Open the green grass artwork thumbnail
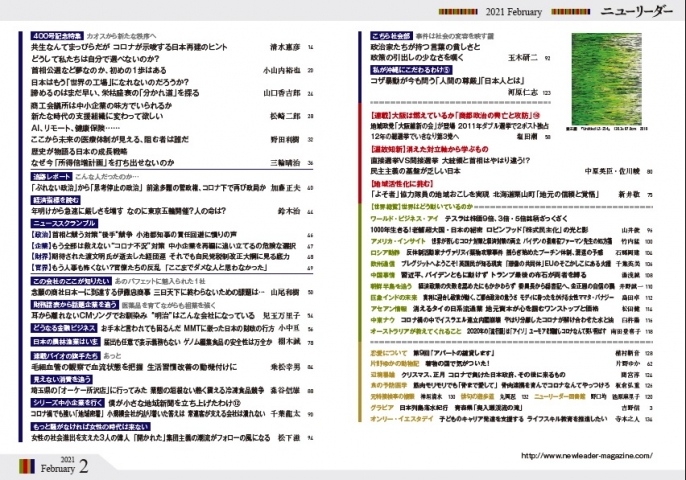The height and width of the screenshot is (480, 686). 610,72
